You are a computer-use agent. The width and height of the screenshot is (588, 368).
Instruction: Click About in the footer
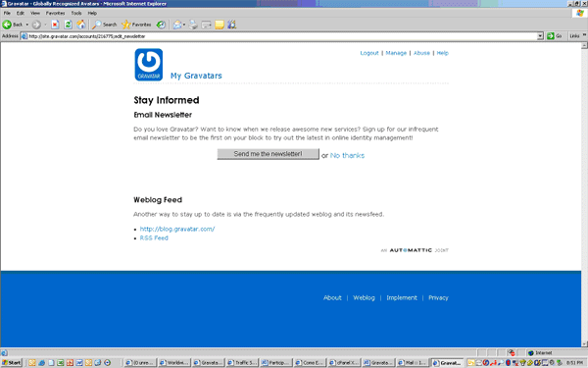[332, 297]
